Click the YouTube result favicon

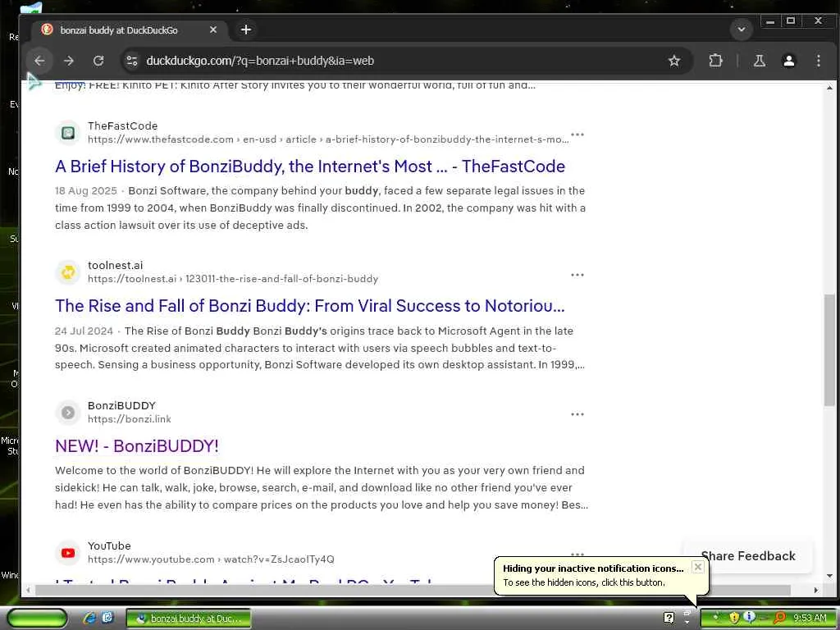pos(68,552)
